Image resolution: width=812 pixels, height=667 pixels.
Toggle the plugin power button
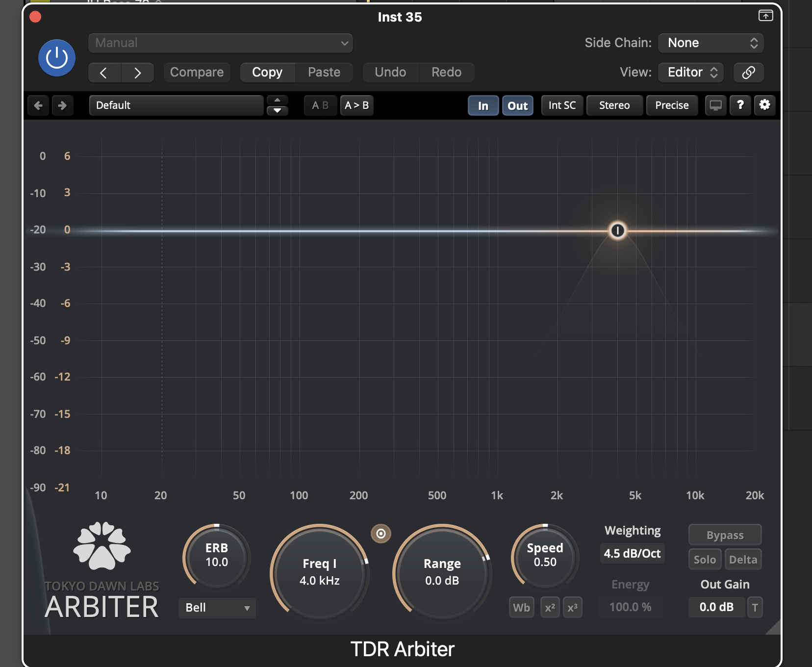[x=57, y=58]
